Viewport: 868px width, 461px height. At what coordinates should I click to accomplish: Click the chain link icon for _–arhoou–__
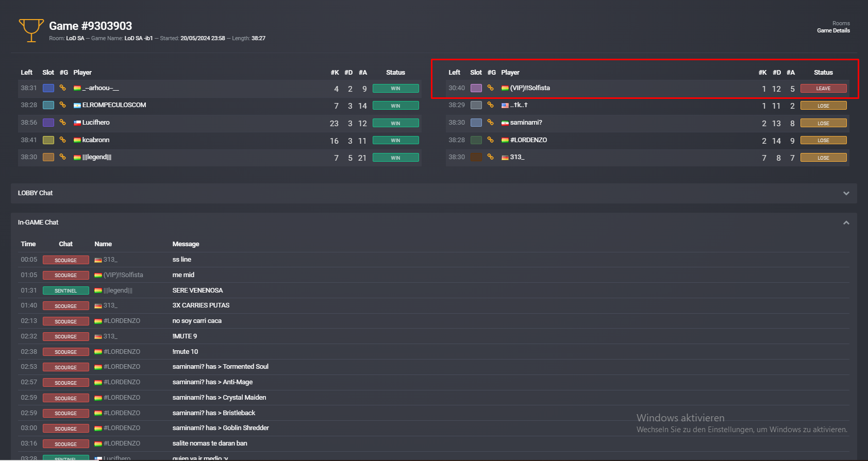62,88
